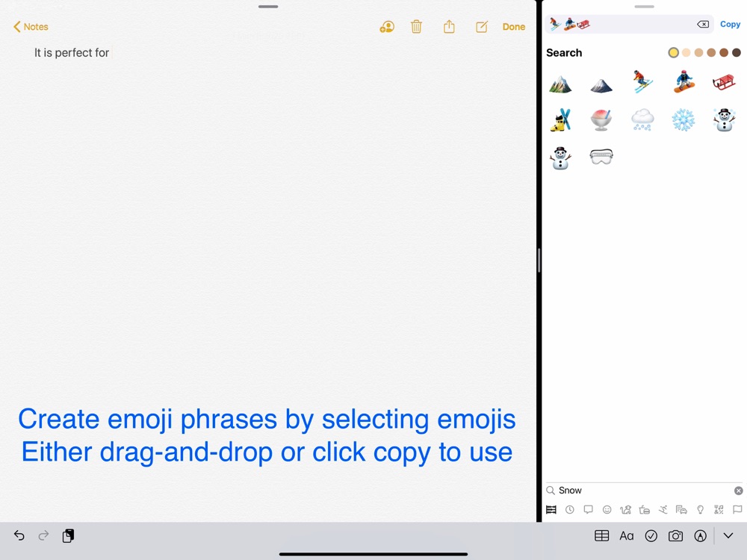Pick the skis and boot emoji
Screen dimensions: 747x560
tap(560, 119)
